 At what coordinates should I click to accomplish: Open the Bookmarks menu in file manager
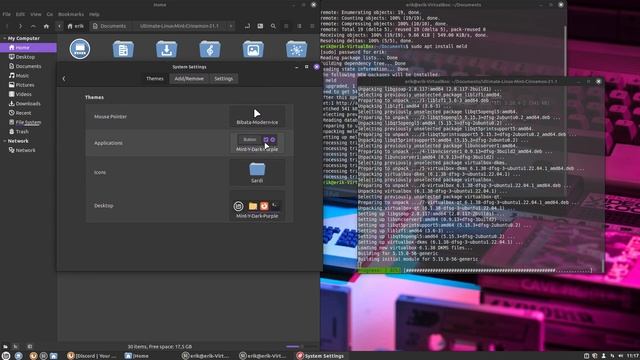71,14
